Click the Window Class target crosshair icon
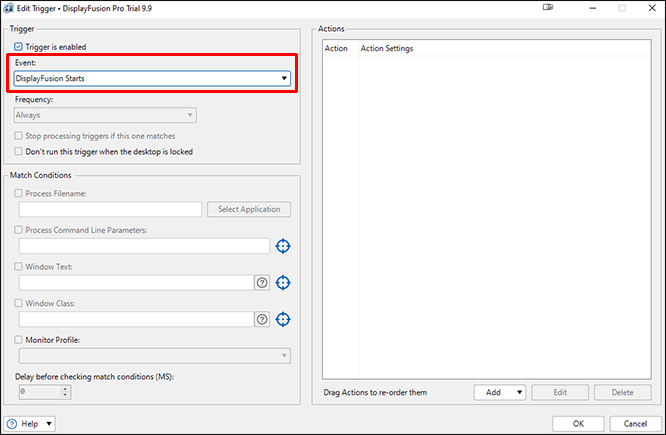Image resolution: width=666 pixels, height=435 pixels. tap(283, 319)
